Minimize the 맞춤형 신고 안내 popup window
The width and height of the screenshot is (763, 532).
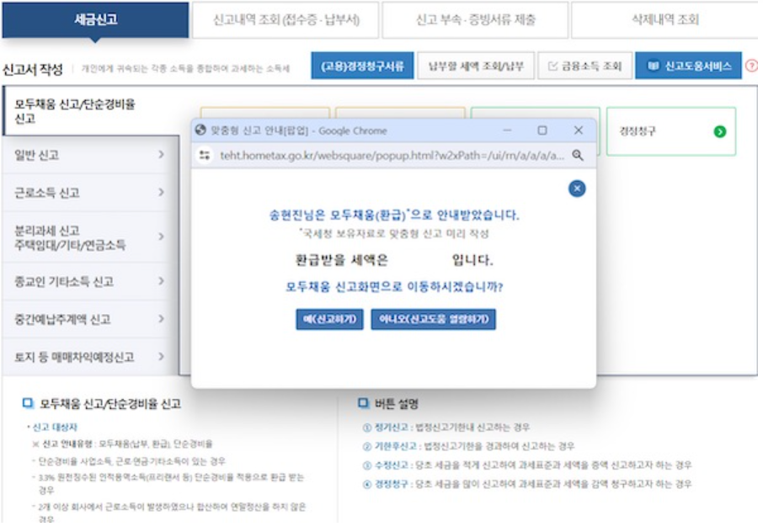pos(507,130)
